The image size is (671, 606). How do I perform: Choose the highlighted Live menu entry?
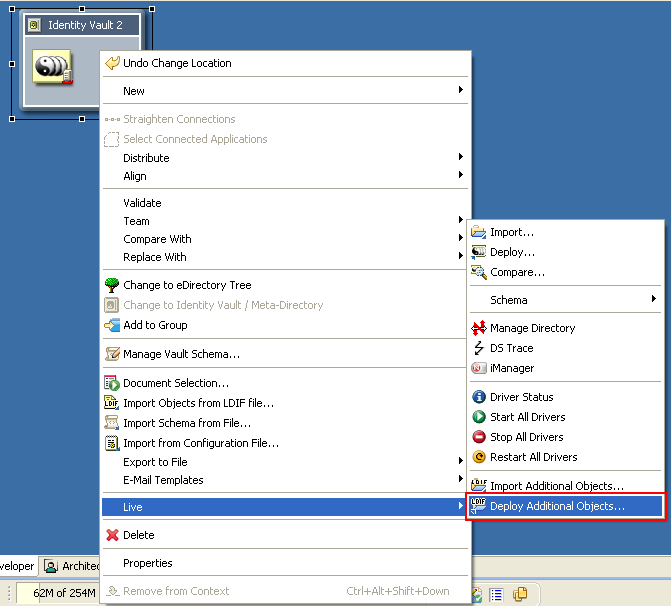tap(286, 507)
